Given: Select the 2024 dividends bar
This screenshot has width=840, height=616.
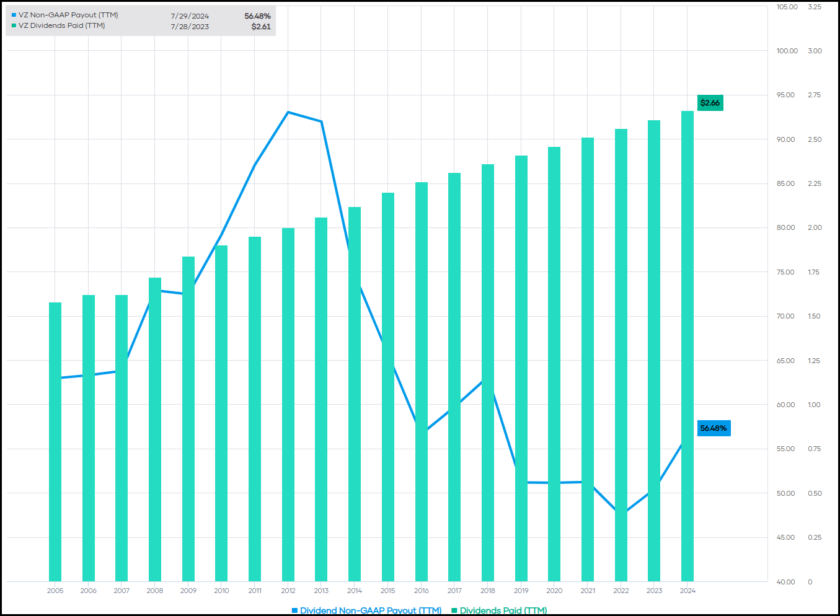Looking at the screenshot, I should [x=687, y=346].
